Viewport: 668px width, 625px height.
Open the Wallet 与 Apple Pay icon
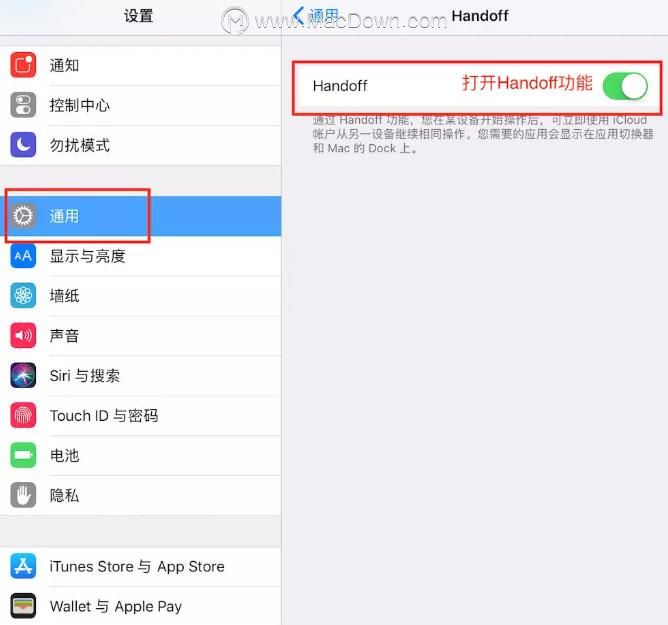coord(23,606)
